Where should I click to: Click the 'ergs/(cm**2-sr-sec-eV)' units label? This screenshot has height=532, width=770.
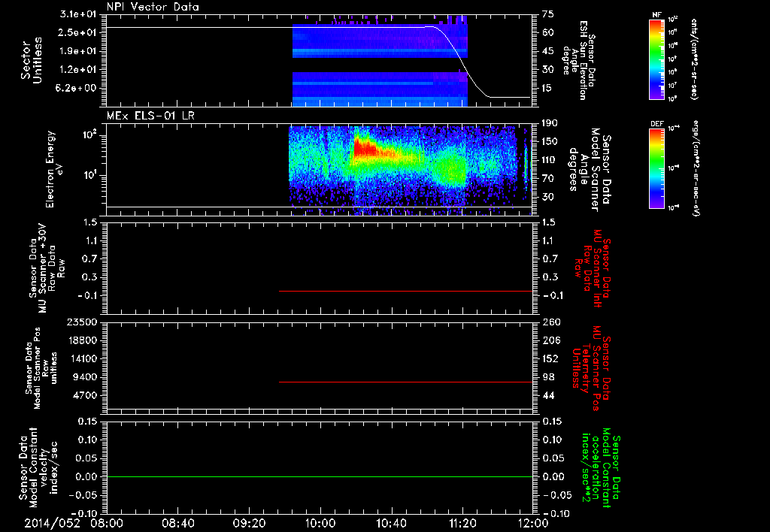pyautogui.click(x=696, y=168)
